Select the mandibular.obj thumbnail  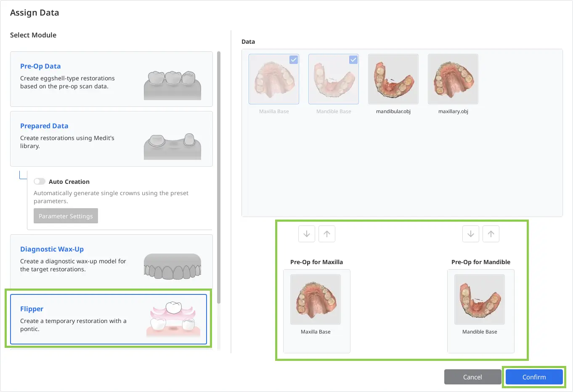coord(393,79)
